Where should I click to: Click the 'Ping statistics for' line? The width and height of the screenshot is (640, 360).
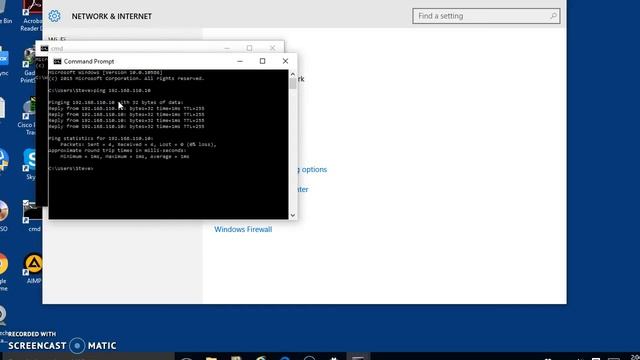(x=101, y=138)
